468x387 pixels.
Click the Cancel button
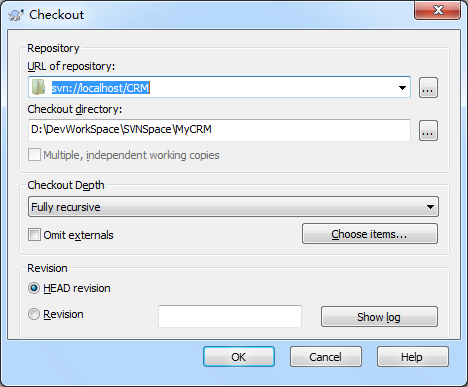point(326,357)
